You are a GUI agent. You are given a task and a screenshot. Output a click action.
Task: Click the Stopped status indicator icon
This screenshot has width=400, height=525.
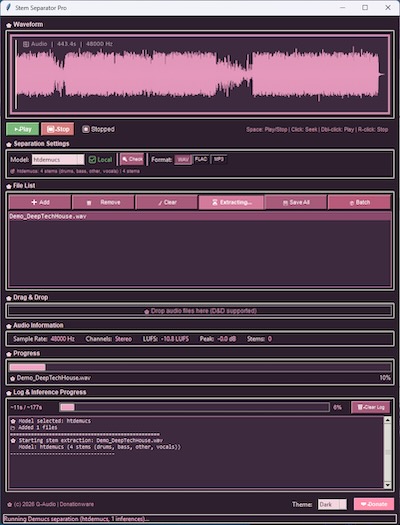[86, 129]
